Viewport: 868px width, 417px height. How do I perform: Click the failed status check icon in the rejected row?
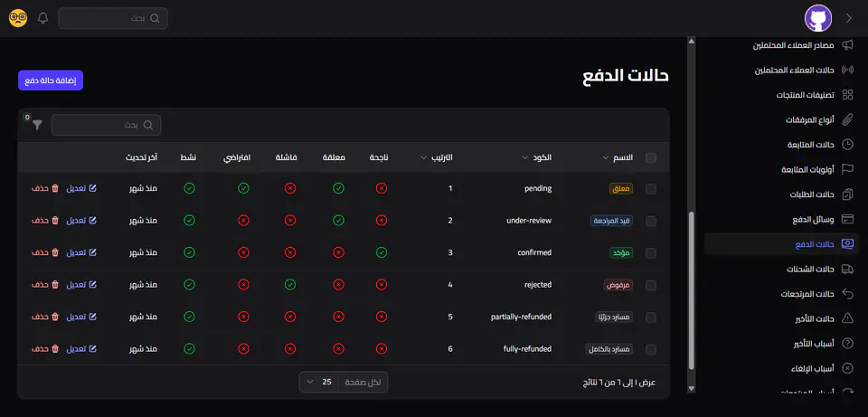click(289, 285)
